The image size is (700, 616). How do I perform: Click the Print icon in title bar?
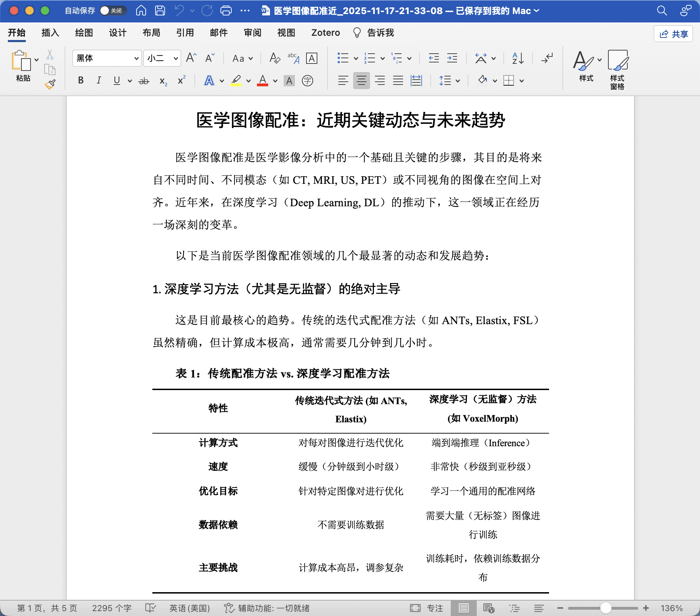226,11
